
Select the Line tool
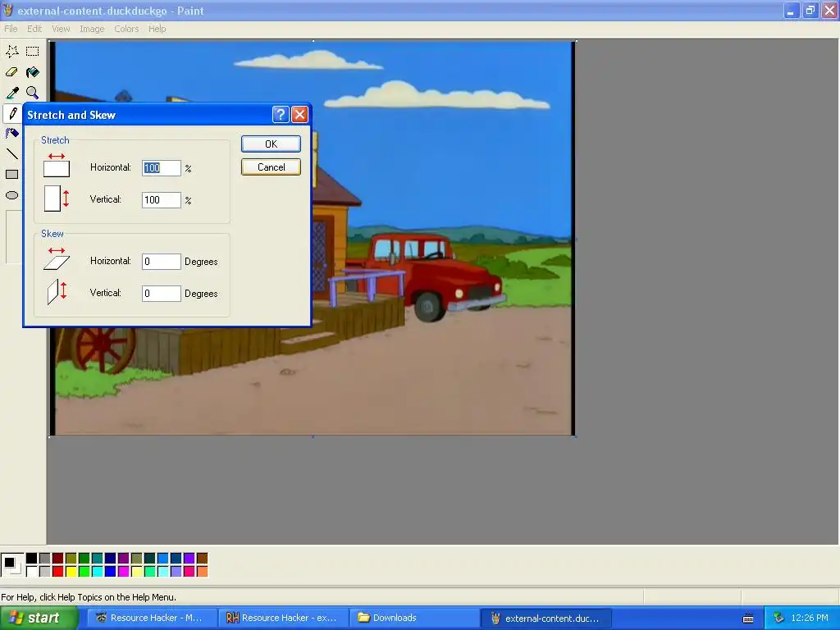coord(11,154)
